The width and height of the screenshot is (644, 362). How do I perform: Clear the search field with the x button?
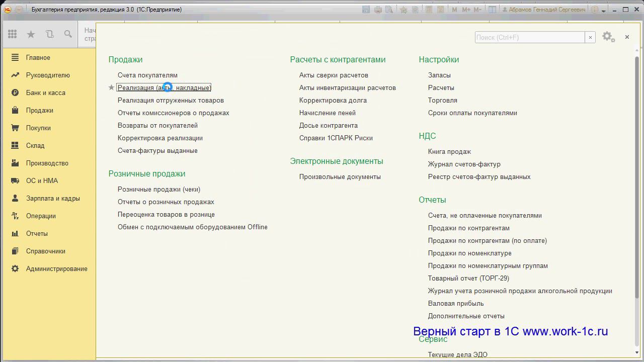tap(590, 37)
